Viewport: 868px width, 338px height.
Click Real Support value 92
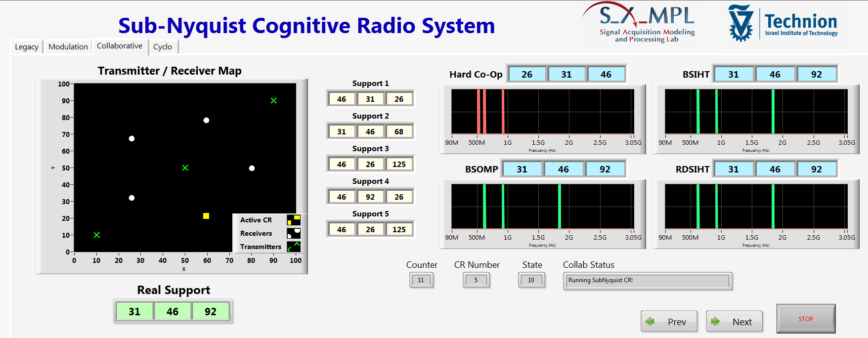211,311
